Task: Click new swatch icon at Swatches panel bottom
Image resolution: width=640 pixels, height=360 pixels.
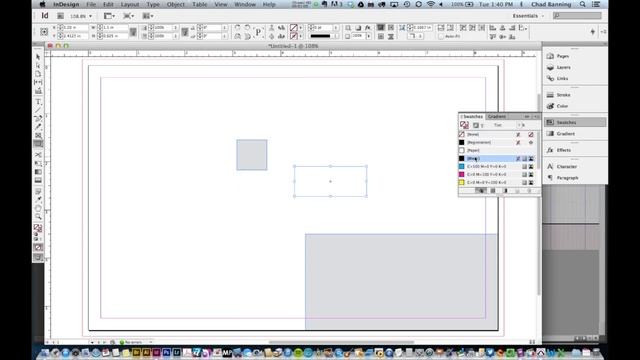Action: (517, 191)
